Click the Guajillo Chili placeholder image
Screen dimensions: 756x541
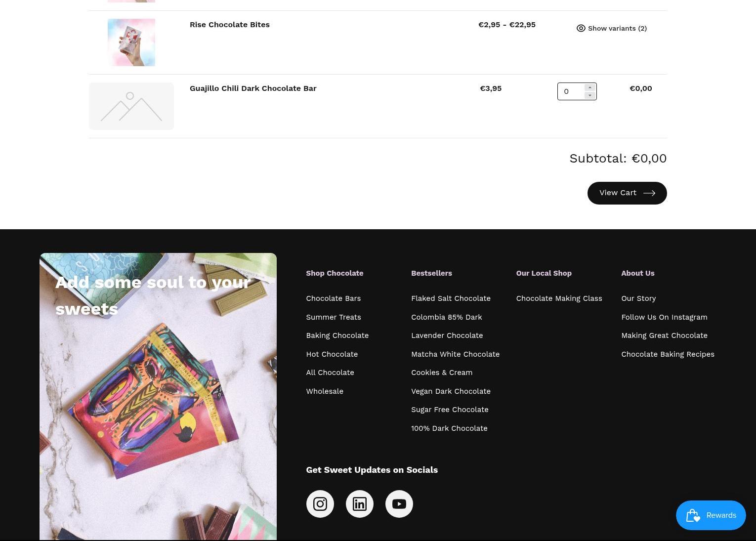point(131,106)
